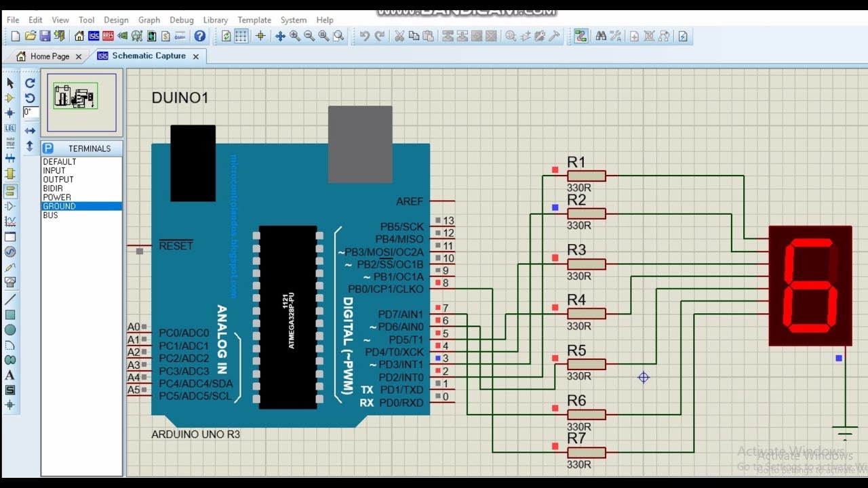Select the Terminals mode tool
The width and height of the screenshot is (868, 488).
coord(10,191)
